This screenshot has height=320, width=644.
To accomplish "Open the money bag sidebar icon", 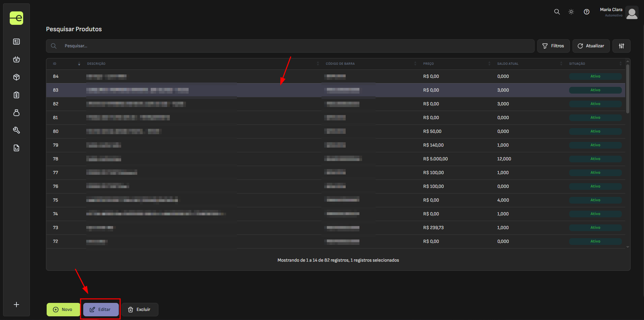I will [16, 113].
